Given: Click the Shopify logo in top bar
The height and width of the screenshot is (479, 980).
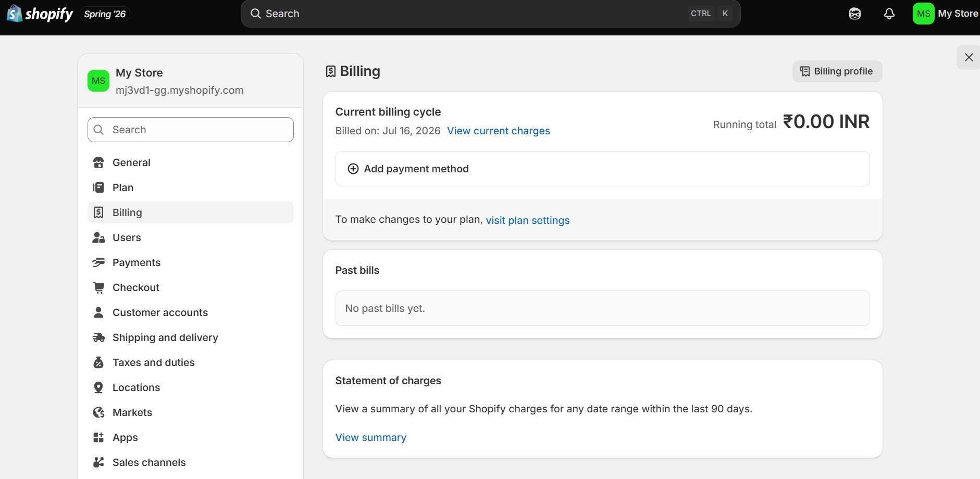Looking at the screenshot, I should click(x=40, y=14).
